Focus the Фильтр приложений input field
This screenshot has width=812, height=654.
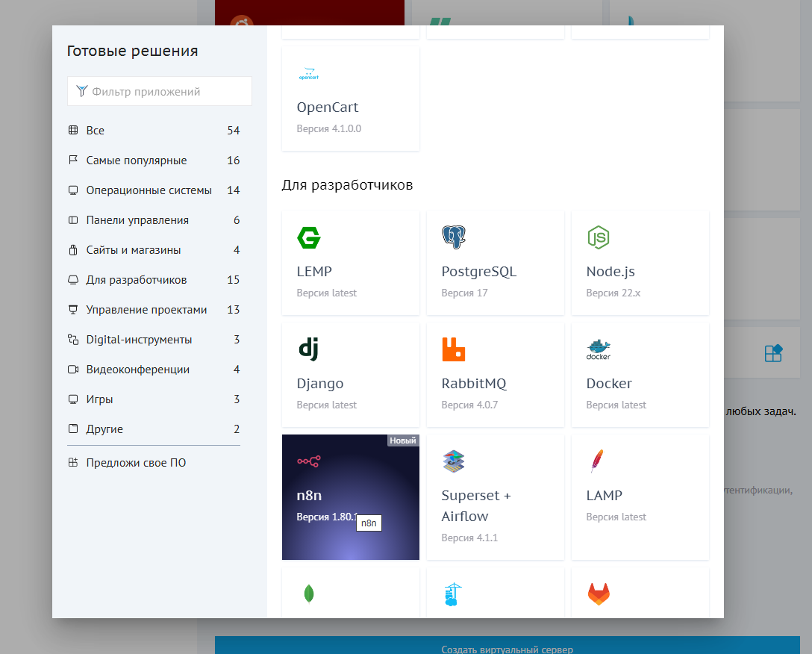click(x=160, y=91)
